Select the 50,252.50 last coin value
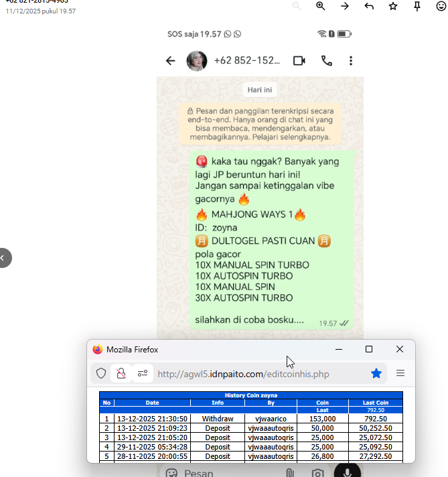This screenshot has height=477, width=448. [376, 428]
